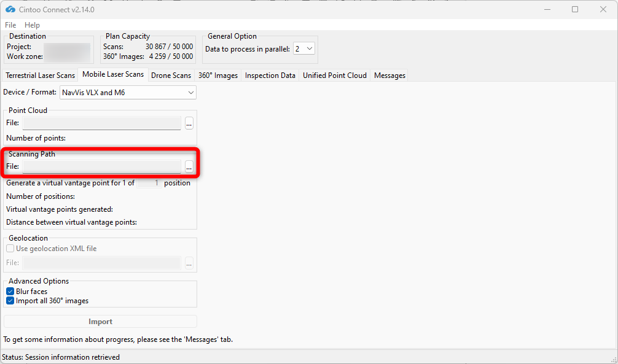Switch to Terrestrial Laser Scans tab
The image size is (618, 364).
(40, 76)
